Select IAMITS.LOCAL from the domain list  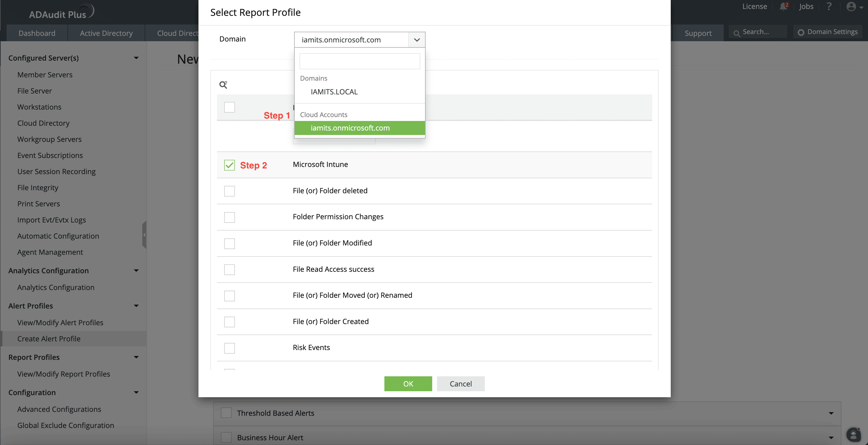334,92
